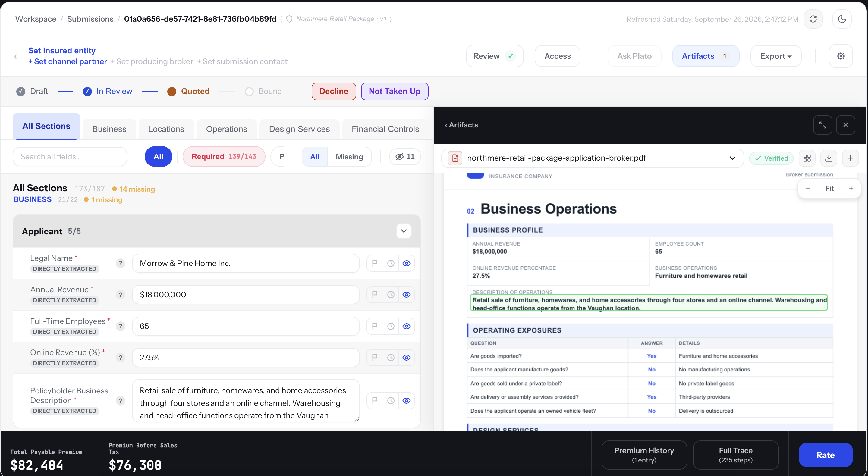Click the Search all fields box
The image size is (868, 476).
(70, 157)
